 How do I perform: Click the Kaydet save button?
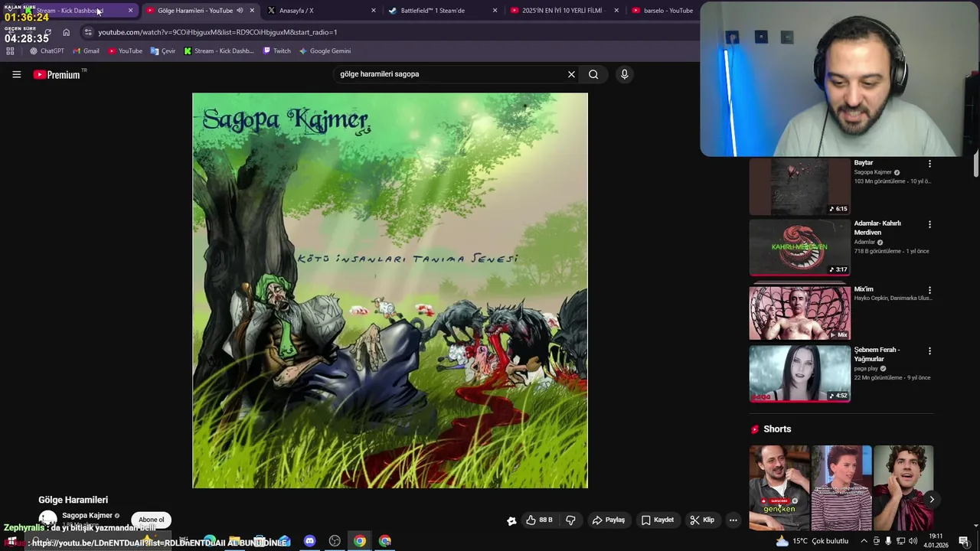pyautogui.click(x=658, y=520)
